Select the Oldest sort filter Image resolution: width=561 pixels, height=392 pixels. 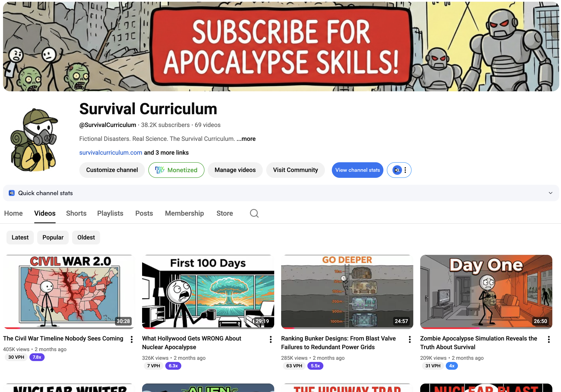click(x=86, y=237)
